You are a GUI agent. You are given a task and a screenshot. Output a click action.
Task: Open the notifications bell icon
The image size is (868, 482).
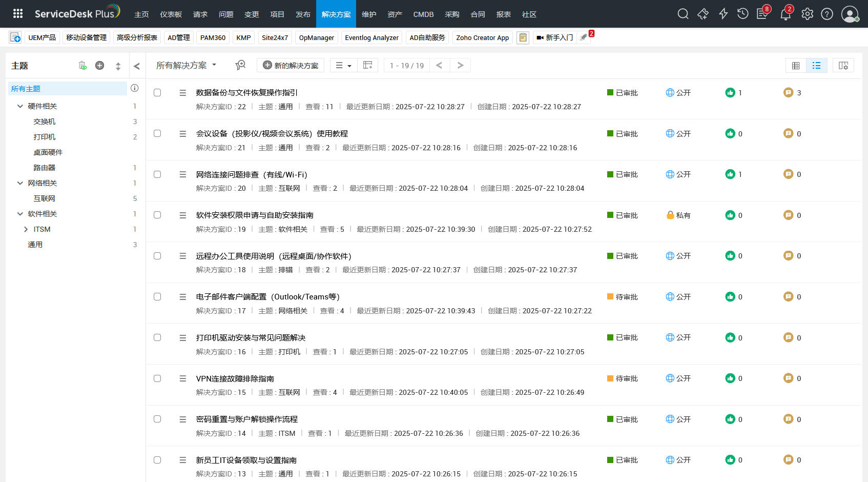[x=786, y=14]
